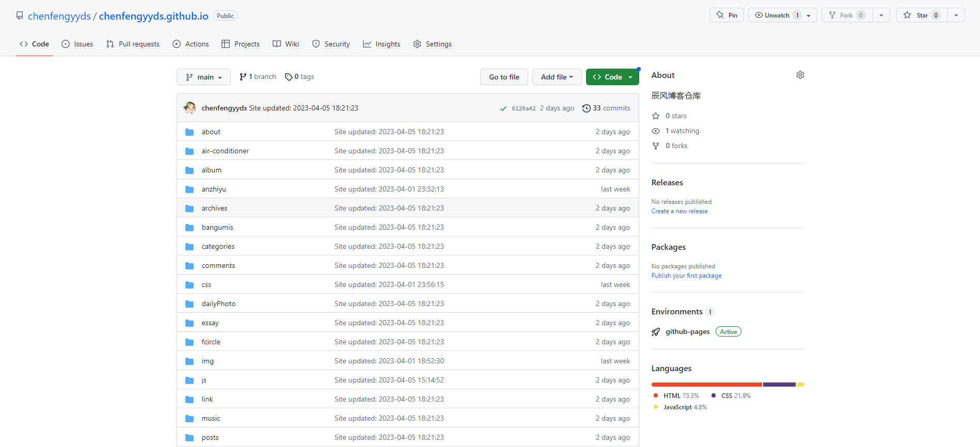Screen dimensions: 980x447
Task: Click the repository icon beside chenfengyyds
Action: [x=20, y=15]
